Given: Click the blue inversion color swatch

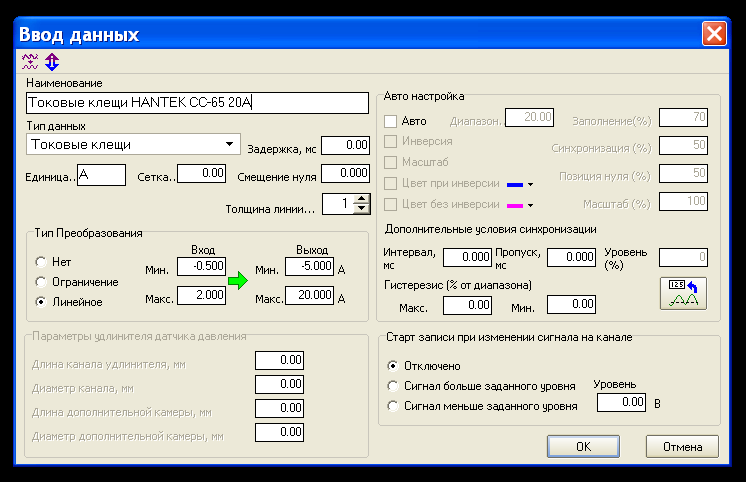Looking at the screenshot, I should click(x=515, y=185).
